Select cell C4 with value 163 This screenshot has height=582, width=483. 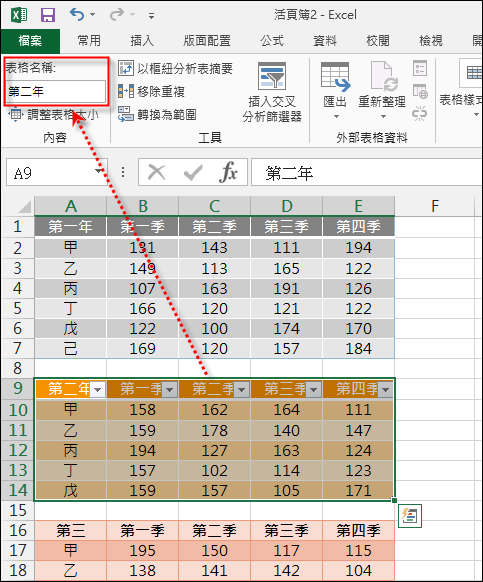pos(215,288)
